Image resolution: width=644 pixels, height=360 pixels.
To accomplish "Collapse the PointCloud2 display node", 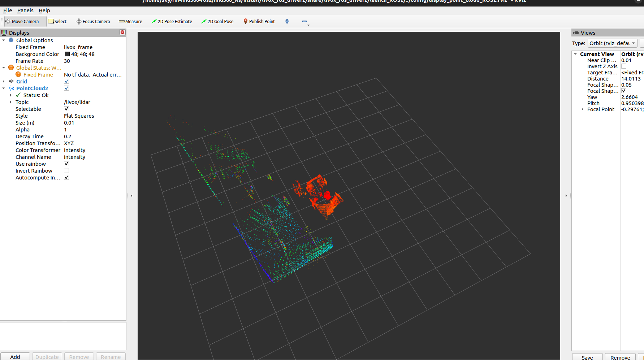I will point(4,88).
